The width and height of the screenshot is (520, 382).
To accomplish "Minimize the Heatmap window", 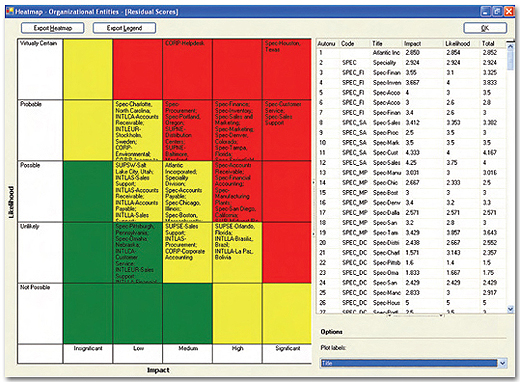I will coord(485,12).
